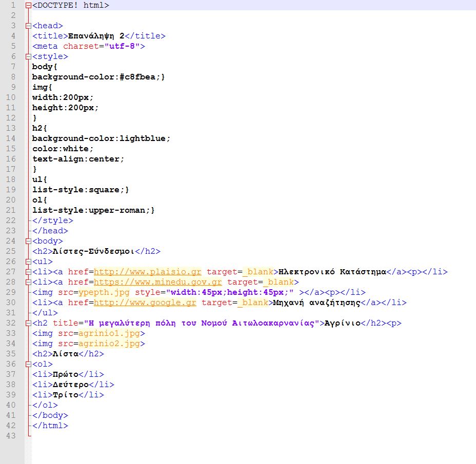Click the closing </head> tag

tap(50, 231)
